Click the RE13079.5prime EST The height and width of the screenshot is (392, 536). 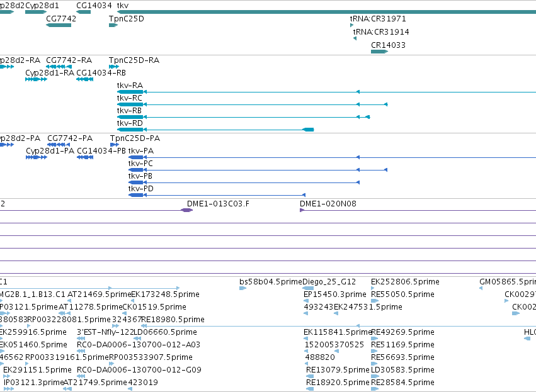[x=310, y=376]
